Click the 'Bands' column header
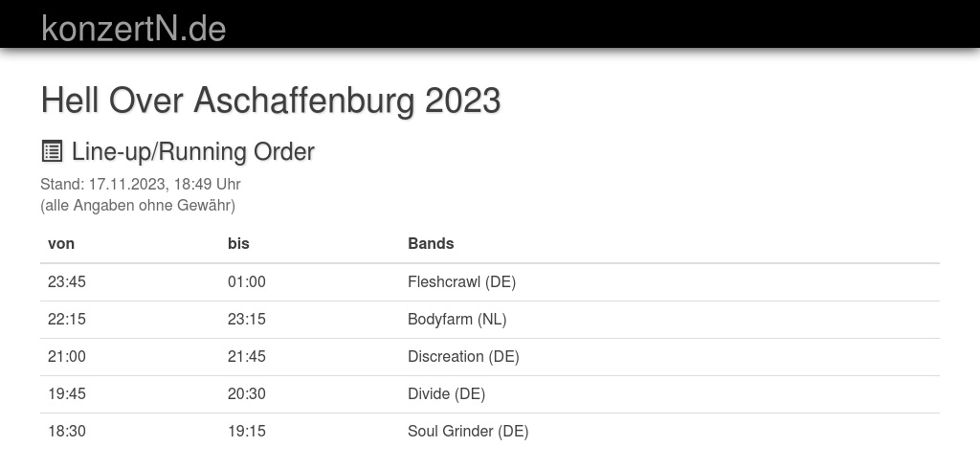980x469 pixels. [x=431, y=244]
